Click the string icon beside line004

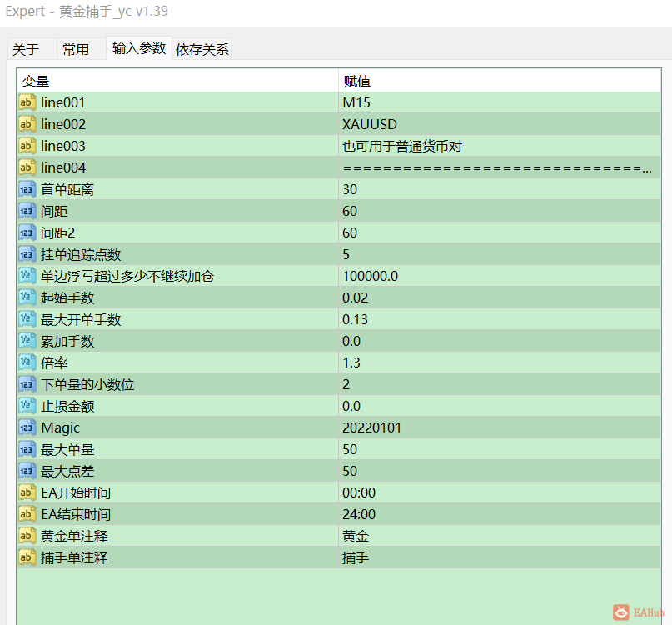coord(27,167)
